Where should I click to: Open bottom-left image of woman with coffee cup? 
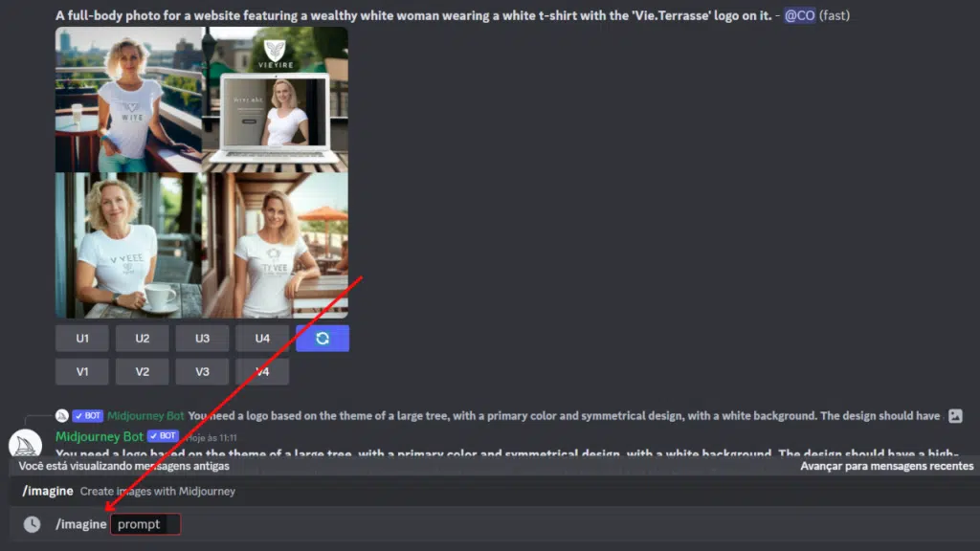128,246
